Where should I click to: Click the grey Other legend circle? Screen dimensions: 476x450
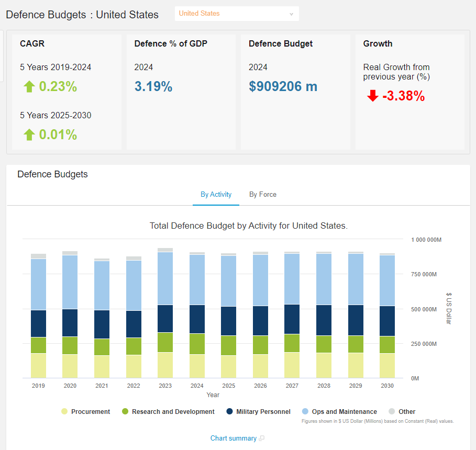(392, 412)
